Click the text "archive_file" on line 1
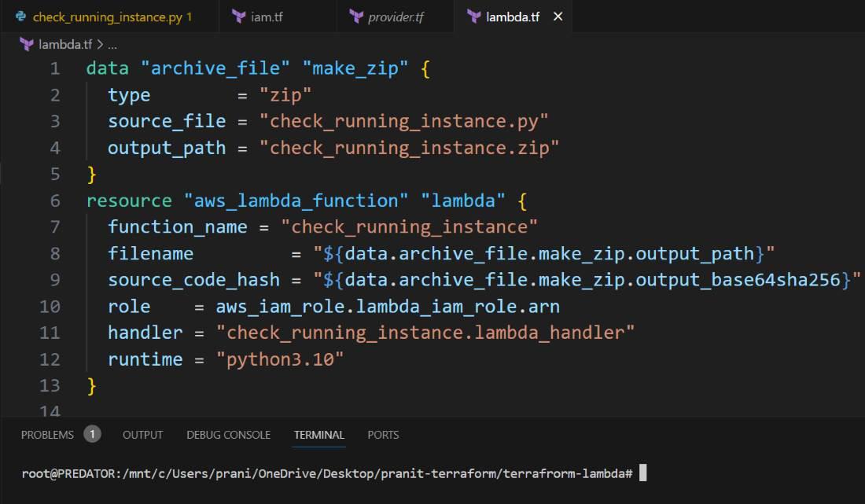The height and width of the screenshot is (504, 865). click(x=215, y=68)
